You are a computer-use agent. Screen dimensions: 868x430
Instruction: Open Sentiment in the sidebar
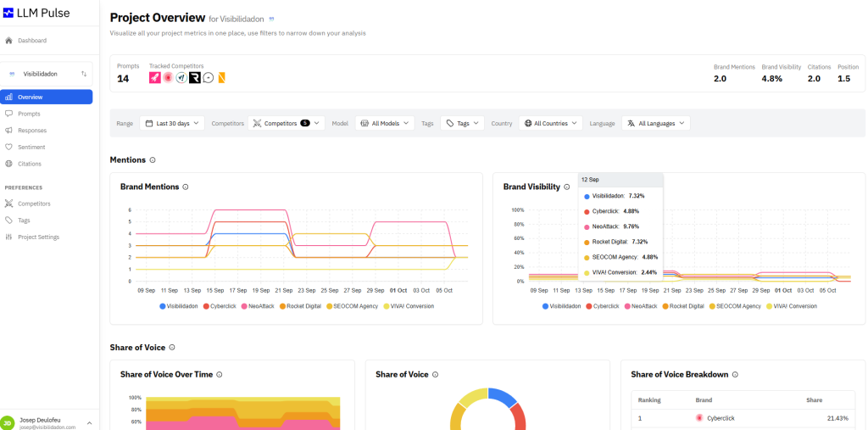[x=31, y=147]
